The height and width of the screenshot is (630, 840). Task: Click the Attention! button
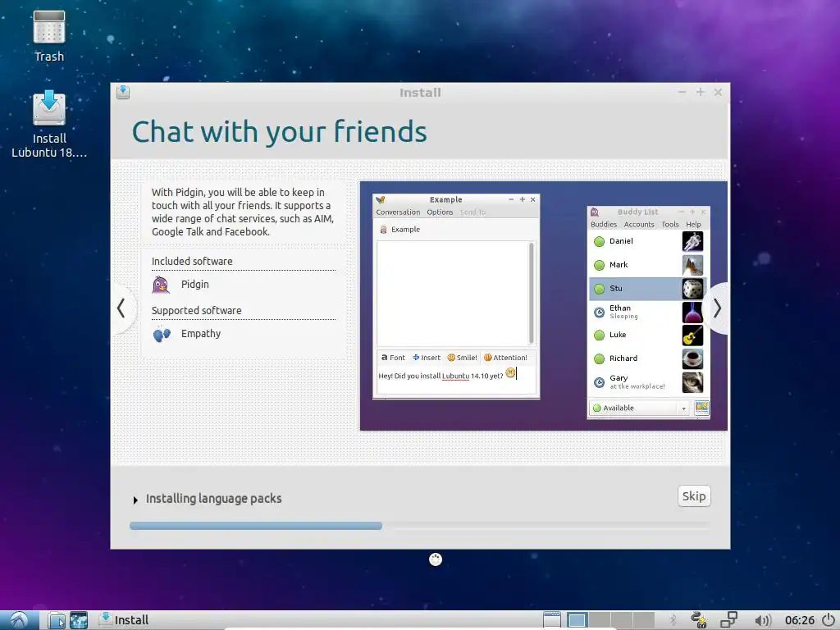pyautogui.click(x=505, y=358)
